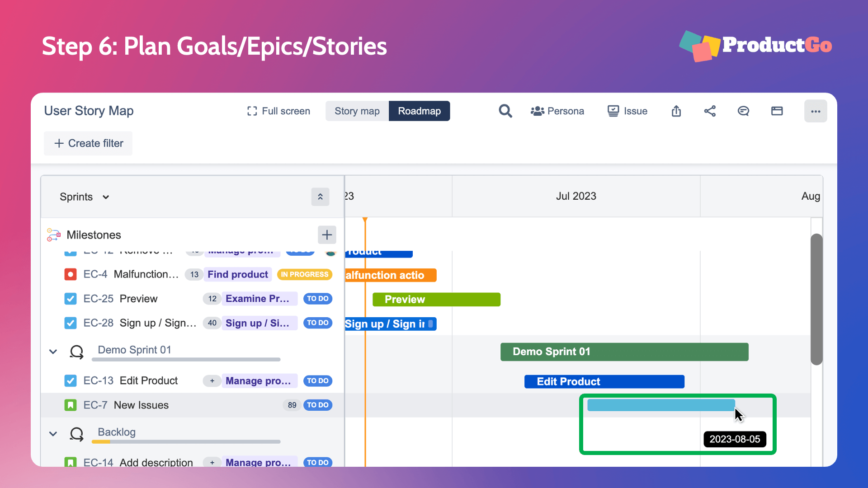Click the vertical roadmap scrollbar thumb
Image resolution: width=868 pixels, height=488 pixels.
(x=816, y=299)
